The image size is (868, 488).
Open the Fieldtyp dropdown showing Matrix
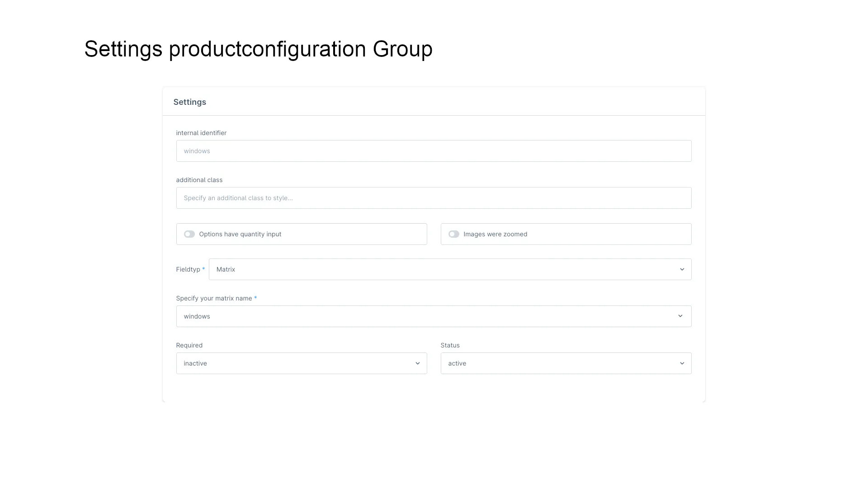pos(450,269)
